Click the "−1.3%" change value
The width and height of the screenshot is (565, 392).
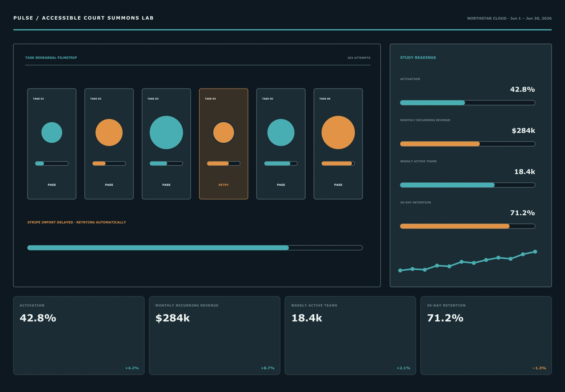[539, 368]
